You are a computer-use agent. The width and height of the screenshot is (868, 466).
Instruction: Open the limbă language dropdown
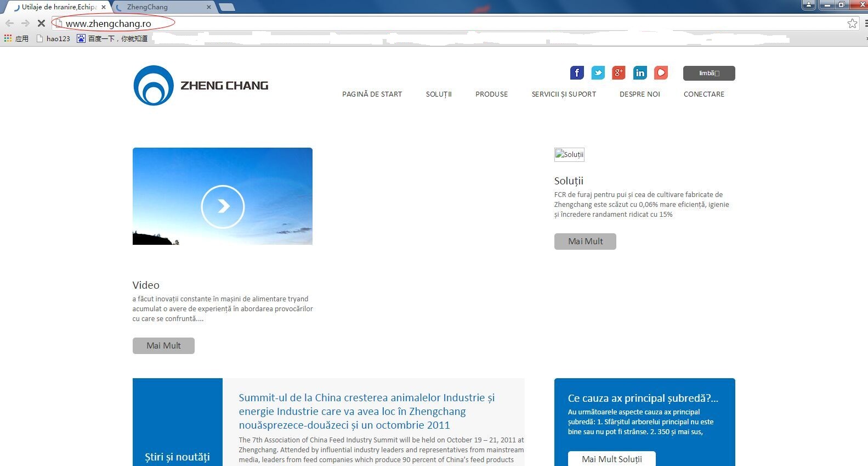click(708, 73)
